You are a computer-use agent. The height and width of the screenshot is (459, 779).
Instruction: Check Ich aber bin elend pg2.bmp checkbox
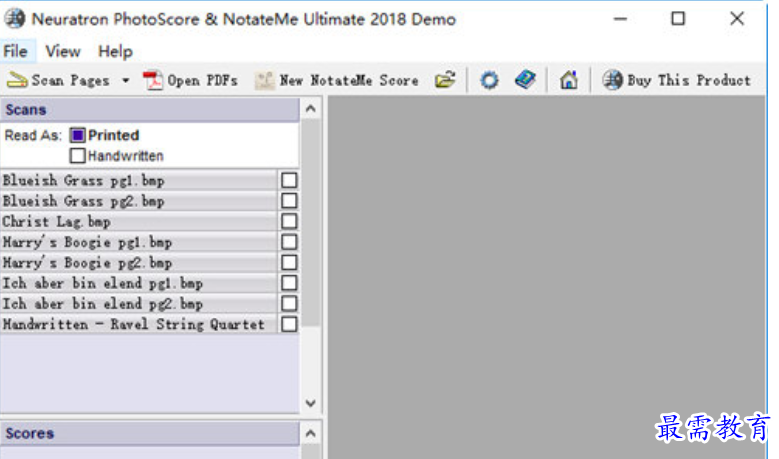pos(289,304)
